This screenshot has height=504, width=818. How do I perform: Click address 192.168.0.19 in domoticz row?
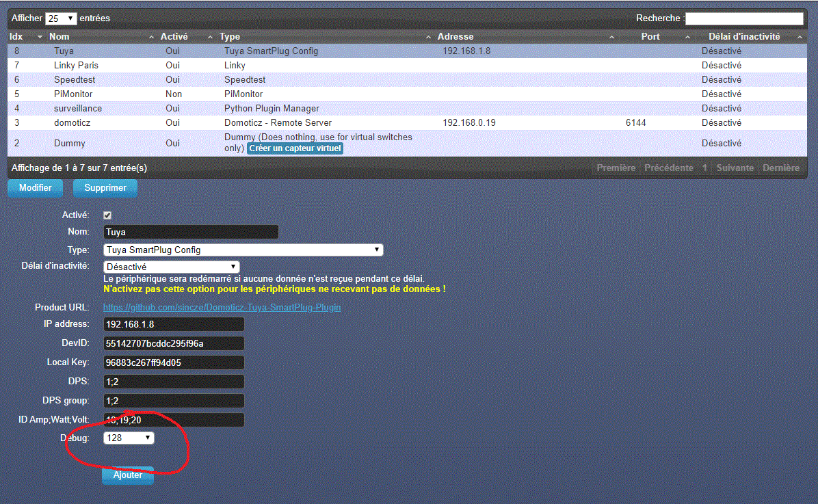coord(469,122)
